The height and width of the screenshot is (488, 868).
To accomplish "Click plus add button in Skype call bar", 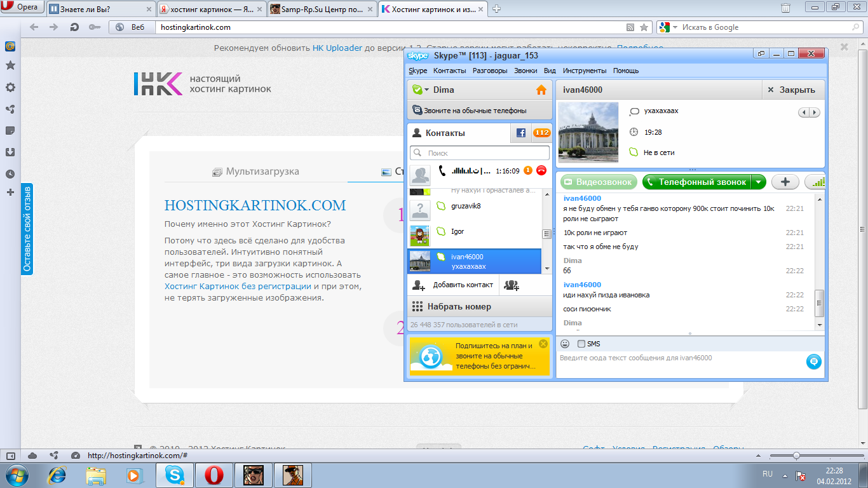I will pos(785,182).
